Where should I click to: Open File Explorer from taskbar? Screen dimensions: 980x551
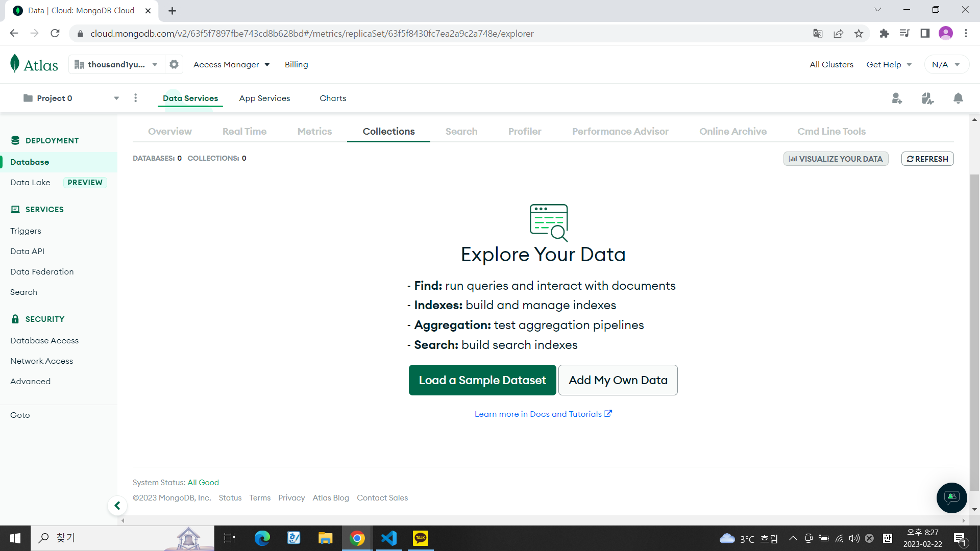326,538
